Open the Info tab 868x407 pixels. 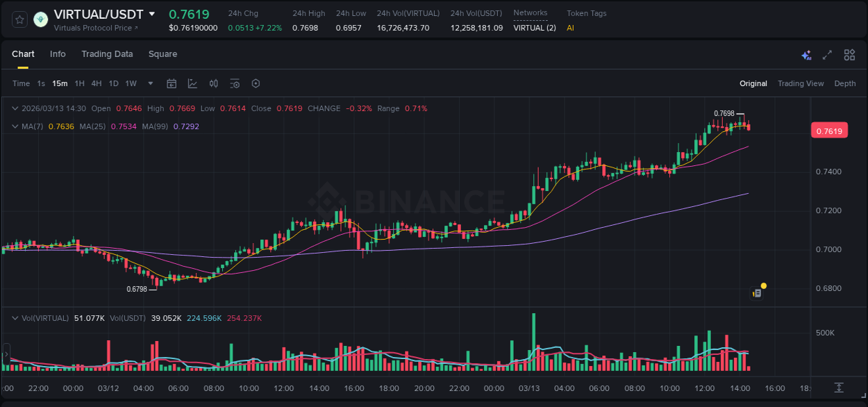click(x=58, y=53)
